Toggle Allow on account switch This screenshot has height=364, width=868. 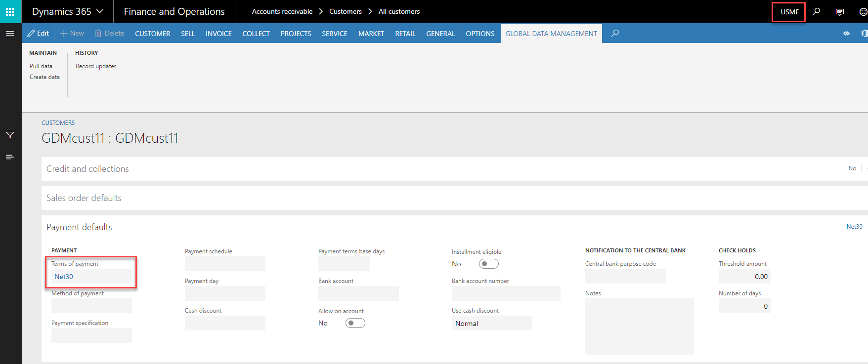[355, 323]
